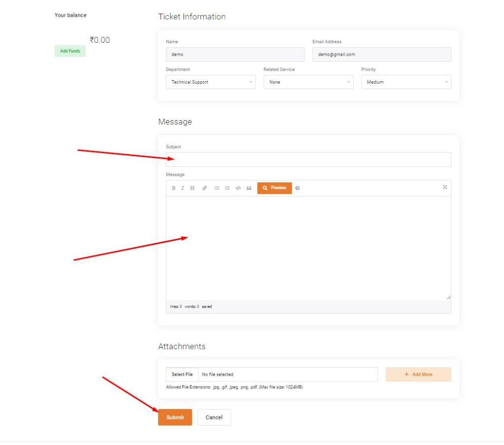504x445 pixels.
Task: Add More attachment fields
Action: (418, 375)
